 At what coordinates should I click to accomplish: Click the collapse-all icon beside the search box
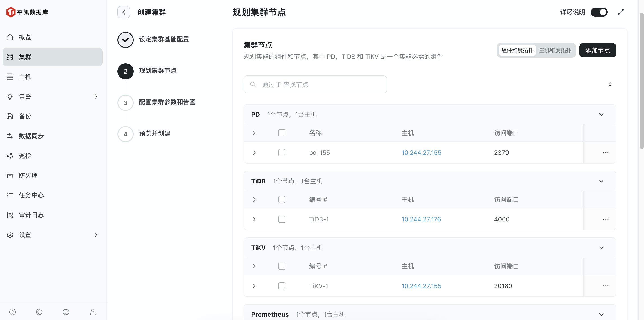[610, 84]
